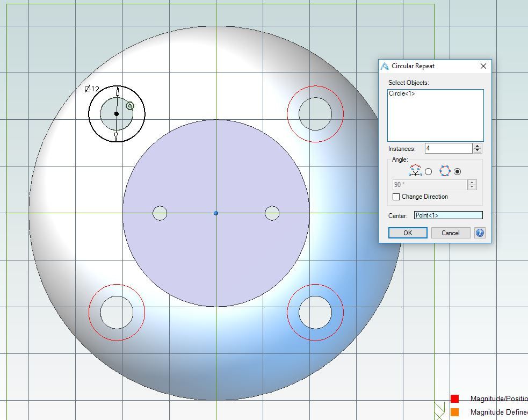Click the orange Magnitude Defined legend swatch
Image resolution: width=528 pixels, height=420 pixels.
(454, 412)
